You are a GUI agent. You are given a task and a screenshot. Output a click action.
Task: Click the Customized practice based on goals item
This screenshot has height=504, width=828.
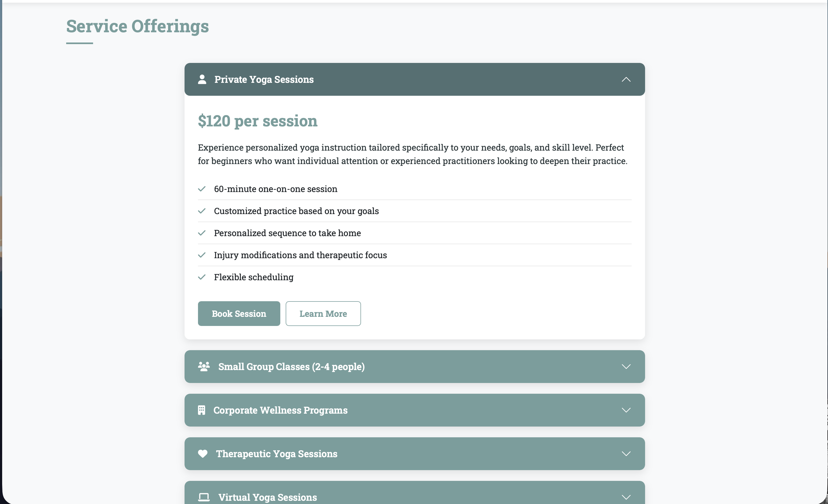pyautogui.click(x=296, y=211)
